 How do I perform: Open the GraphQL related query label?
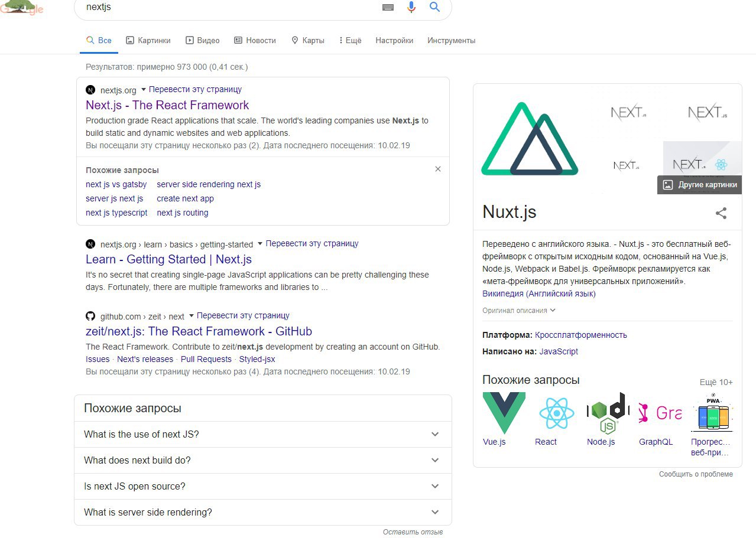coord(656,442)
